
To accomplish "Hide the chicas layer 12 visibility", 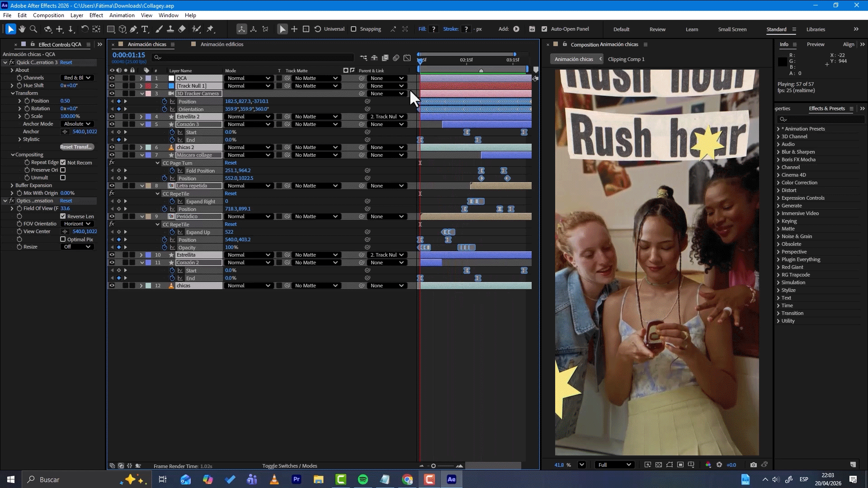I will tap(112, 286).
